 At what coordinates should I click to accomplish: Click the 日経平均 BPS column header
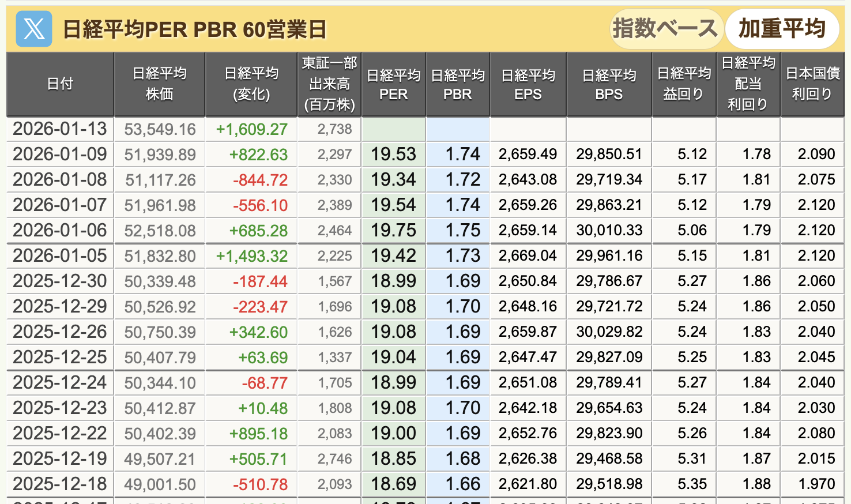click(x=609, y=84)
